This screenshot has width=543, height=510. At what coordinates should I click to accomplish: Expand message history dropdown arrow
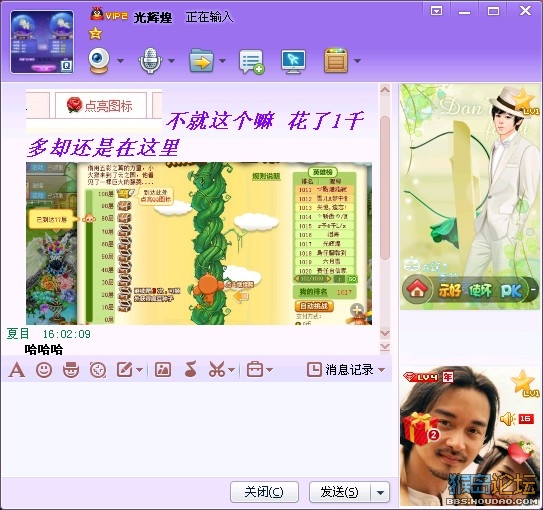(x=382, y=370)
